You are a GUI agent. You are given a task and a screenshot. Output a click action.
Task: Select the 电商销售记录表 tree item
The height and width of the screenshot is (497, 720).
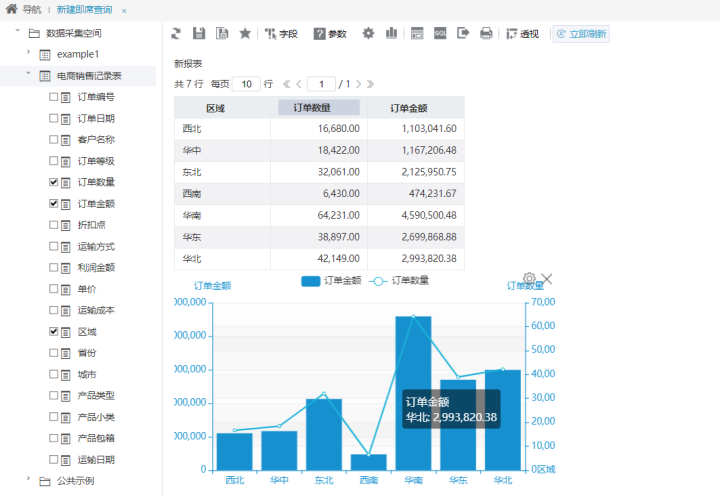click(x=89, y=76)
